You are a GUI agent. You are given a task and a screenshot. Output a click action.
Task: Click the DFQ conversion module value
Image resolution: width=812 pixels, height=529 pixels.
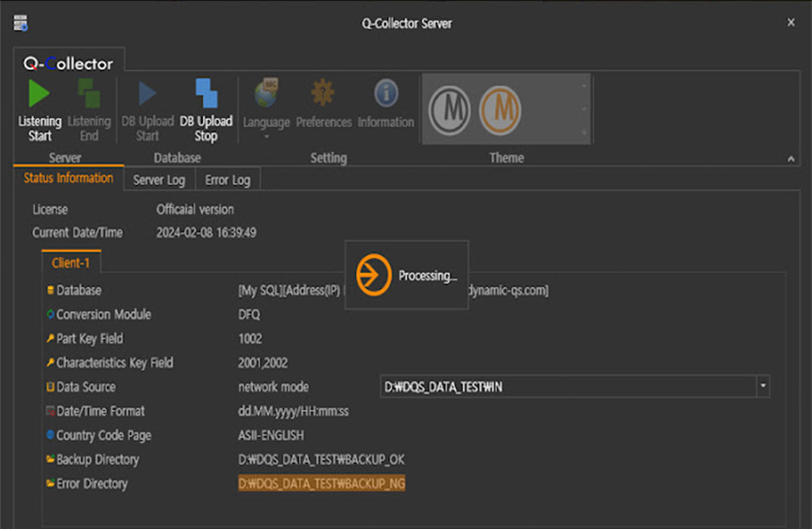[x=249, y=315]
